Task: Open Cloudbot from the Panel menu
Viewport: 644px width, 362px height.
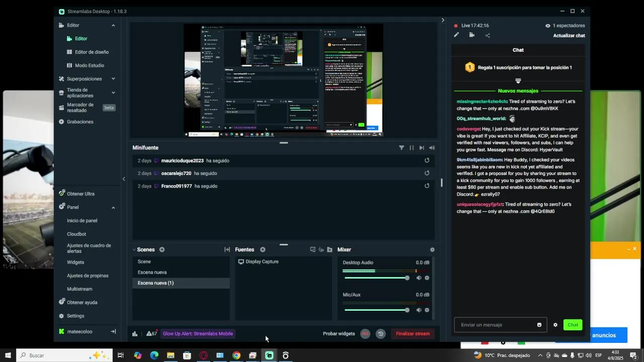Action: (76, 234)
